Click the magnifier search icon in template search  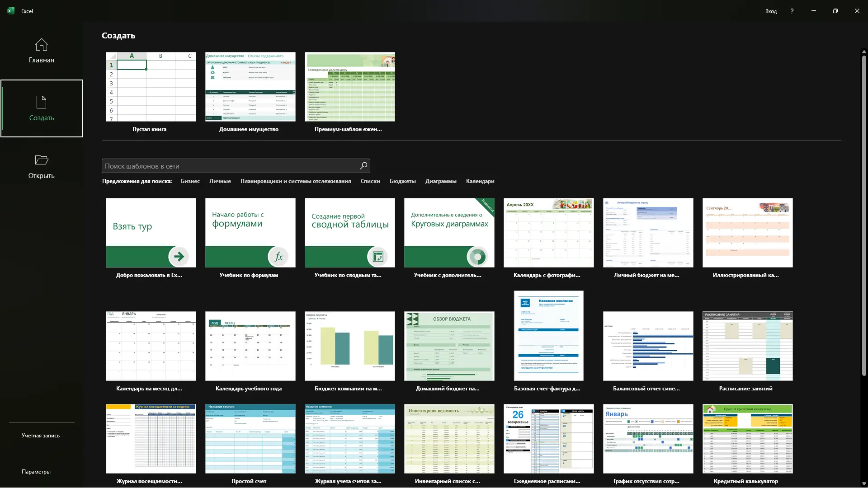click(x=363, y=166)
